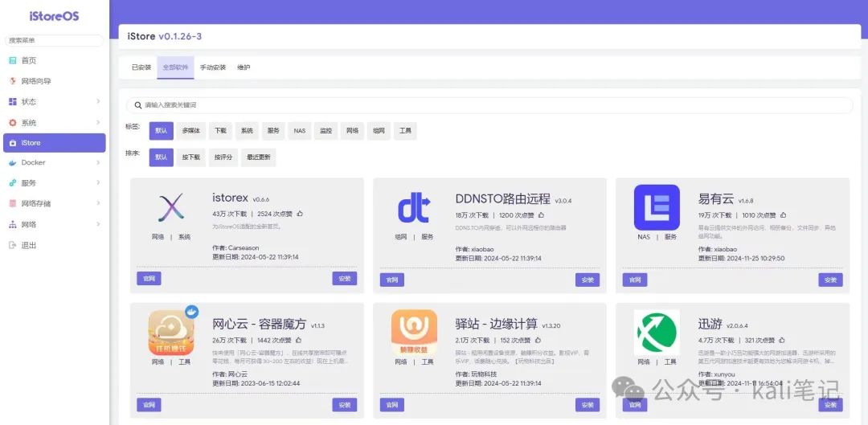Switch to the 已安装 tab
The width and height of the screenshot is (868, 425).
pyautogui.click(x=141, y=67)
